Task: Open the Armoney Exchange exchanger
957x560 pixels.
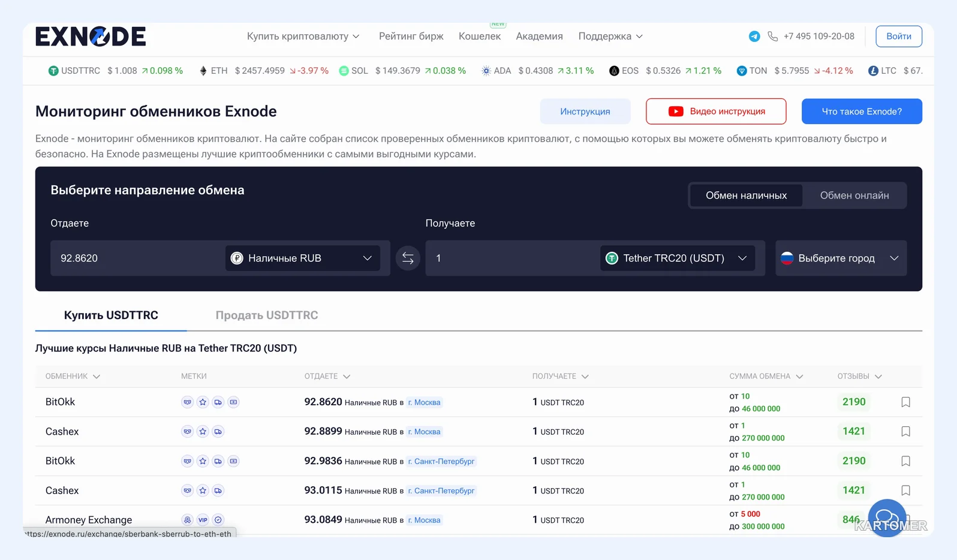Action: (x=89, y=520)
